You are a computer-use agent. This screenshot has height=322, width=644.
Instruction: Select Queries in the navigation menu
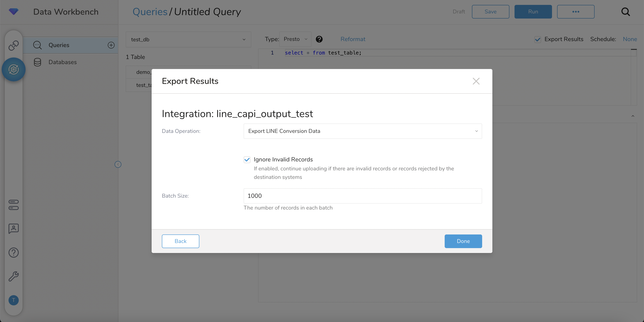(59, 45)
